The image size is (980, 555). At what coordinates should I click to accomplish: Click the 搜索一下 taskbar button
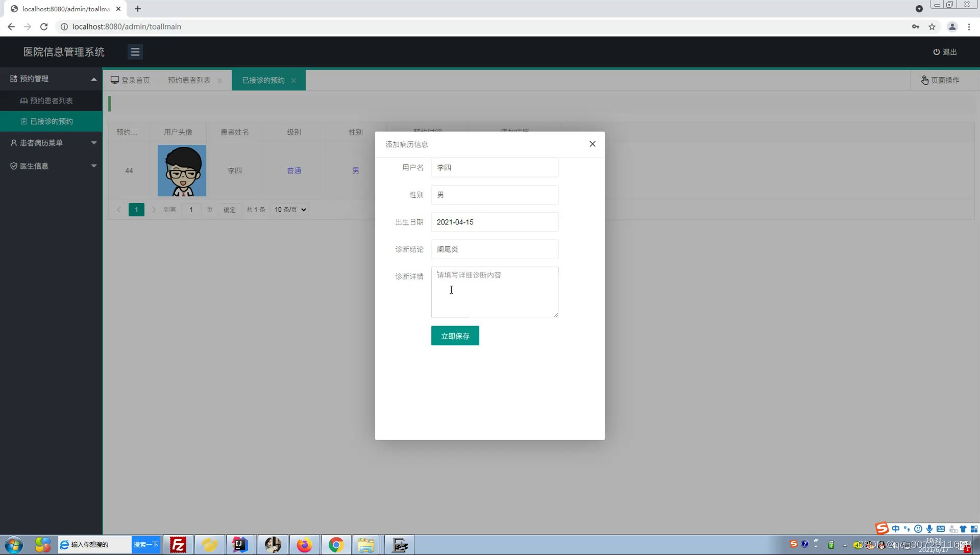146,544
